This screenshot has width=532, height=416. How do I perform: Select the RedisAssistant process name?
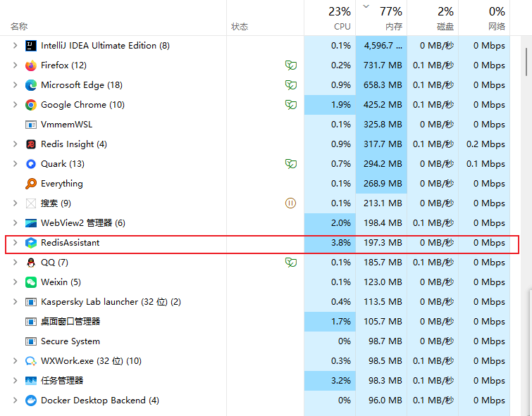click(70, 243)
